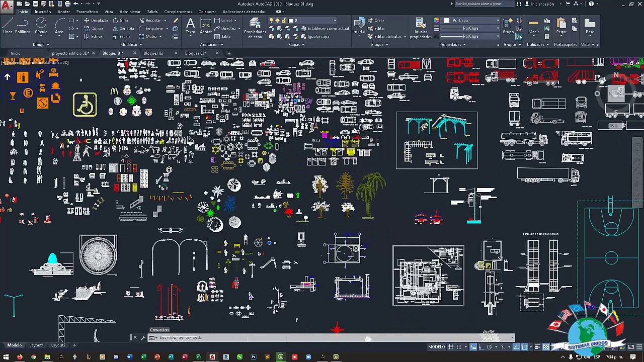Toggle ortho mode in status bar
The height and width of the screenshot is (362, 644).
481,347
